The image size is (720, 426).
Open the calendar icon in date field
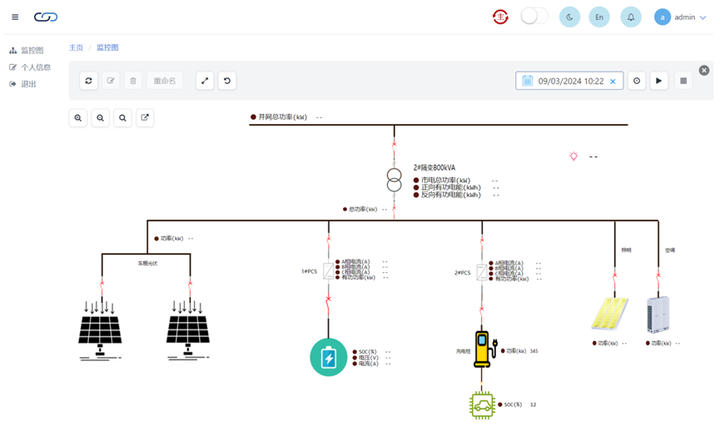[x=528, y=81]
